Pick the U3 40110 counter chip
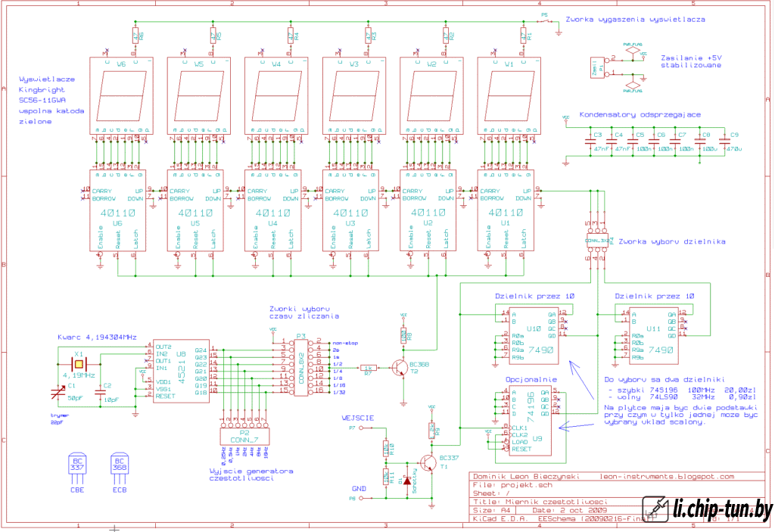Screen dimensions: 775x532 tap(350, 210)
